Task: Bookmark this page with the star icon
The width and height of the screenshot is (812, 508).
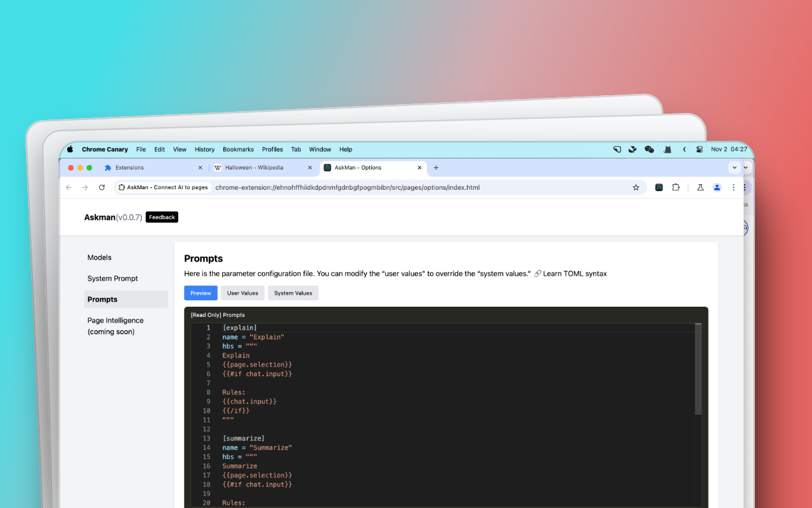Action: [636, 187]
